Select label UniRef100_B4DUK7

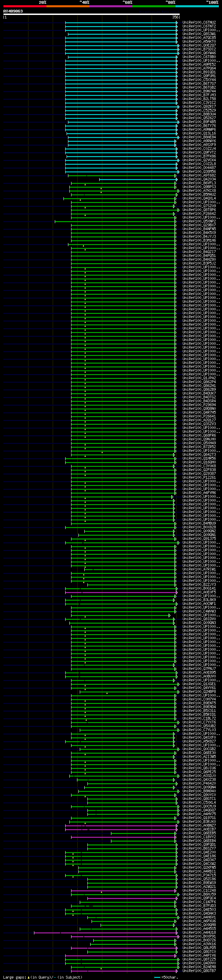pos(199,393)
